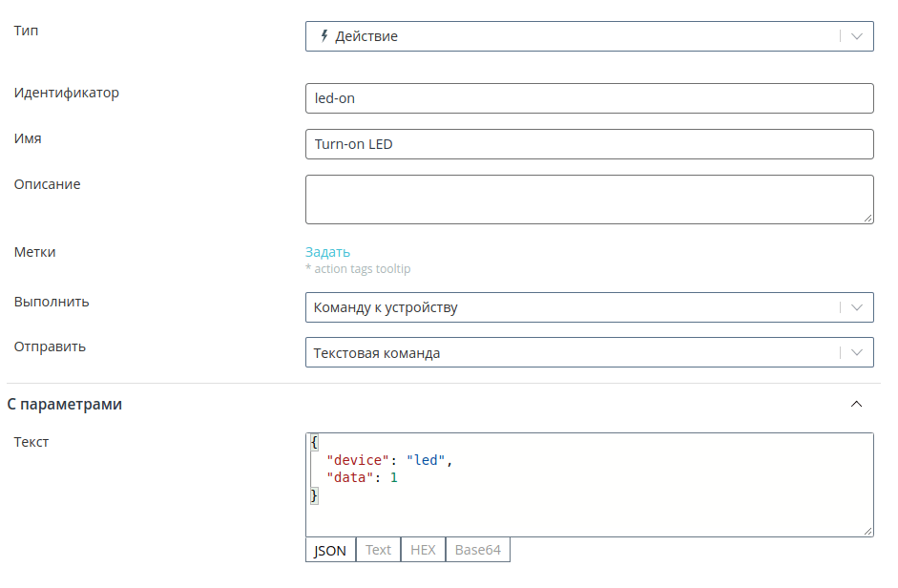898x588 pixels.
Task: Click the С параметрами section heading
Action: tap(64, 404)
